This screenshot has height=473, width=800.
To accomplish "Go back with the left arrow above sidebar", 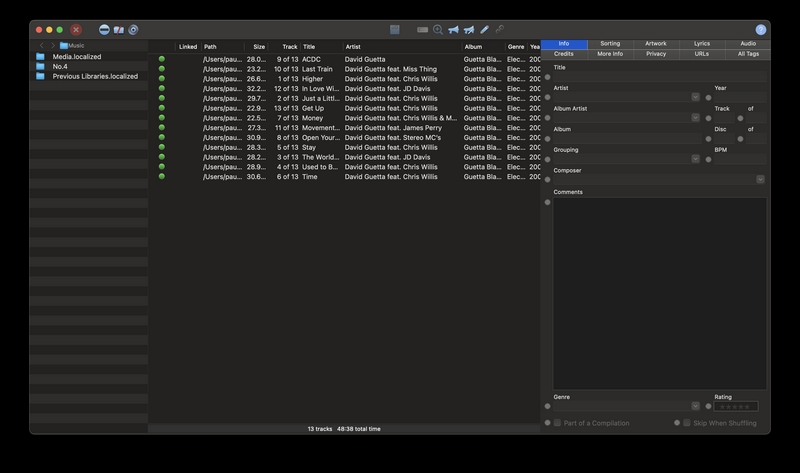I will pyautogui.click(x=42, y=45).
